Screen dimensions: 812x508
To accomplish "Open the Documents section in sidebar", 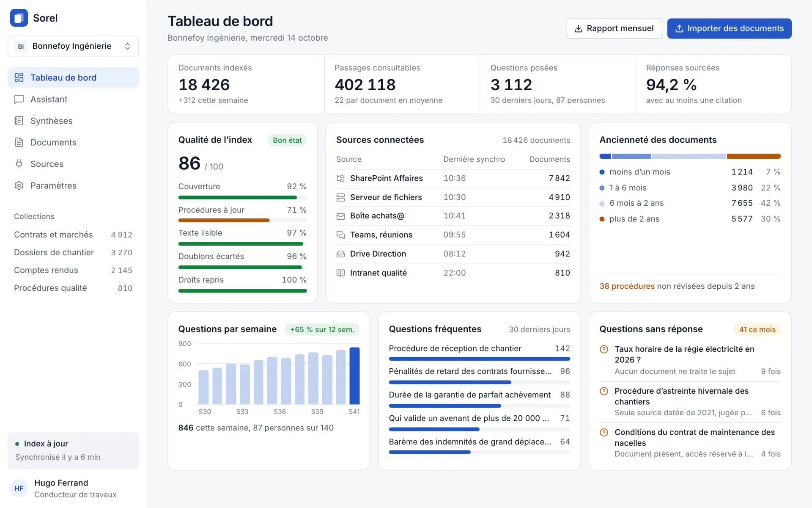I will (73, 142).
